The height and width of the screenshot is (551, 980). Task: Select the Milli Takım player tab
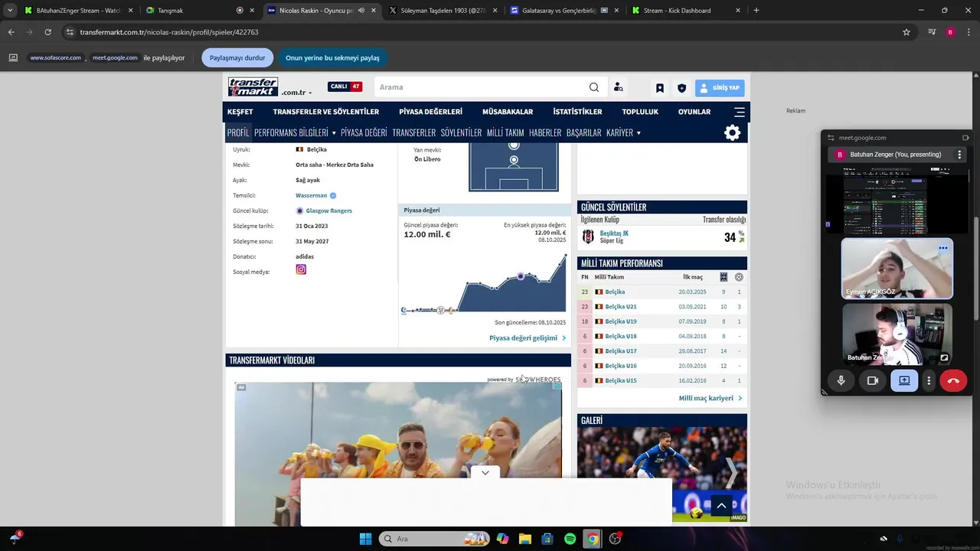pos(505,132)
